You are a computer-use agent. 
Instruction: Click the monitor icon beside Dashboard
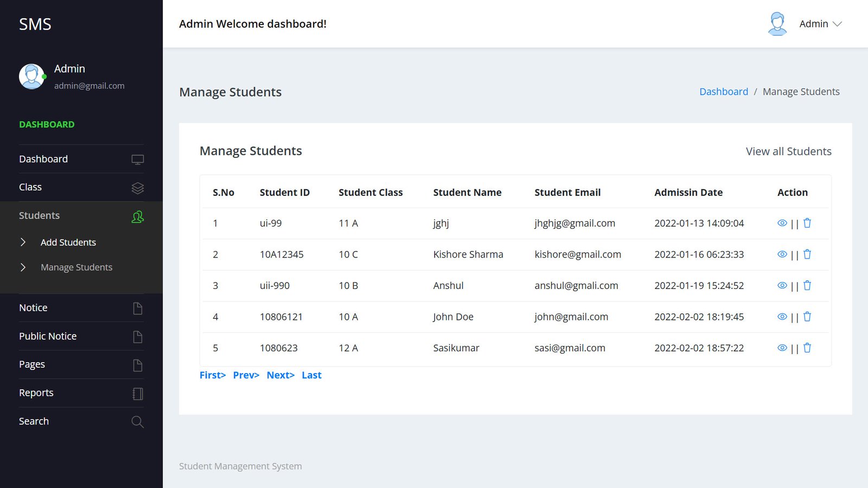tap(138, 159)
